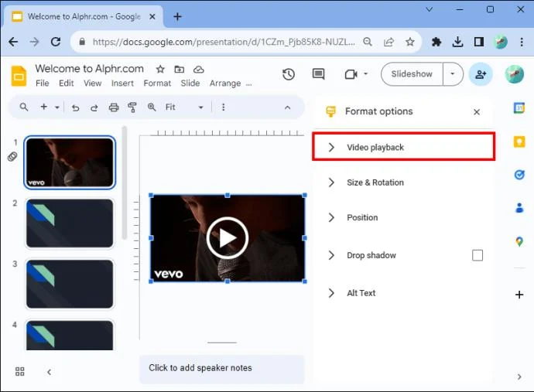Open browser downloads icon
Image resolution: width=534 pixels, height=392 pixels.
pyautogui.click(x=457, y=42)
